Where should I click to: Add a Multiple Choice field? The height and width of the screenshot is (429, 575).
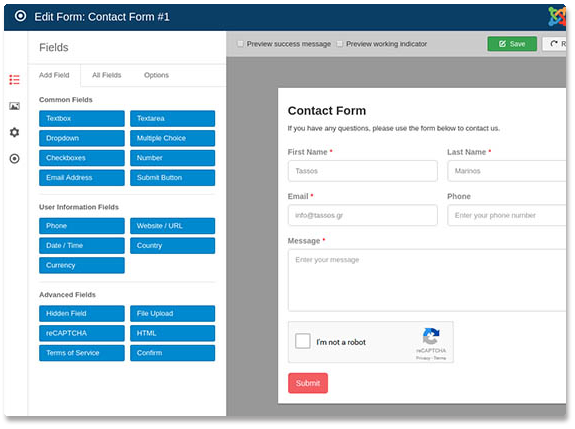pos(172,138)
